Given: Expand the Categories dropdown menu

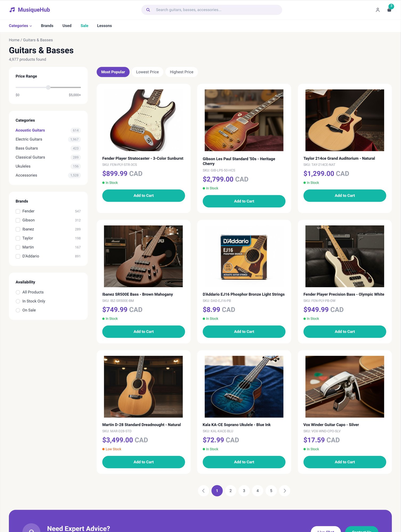Looking at the screenshot, I should coord(20,26).
